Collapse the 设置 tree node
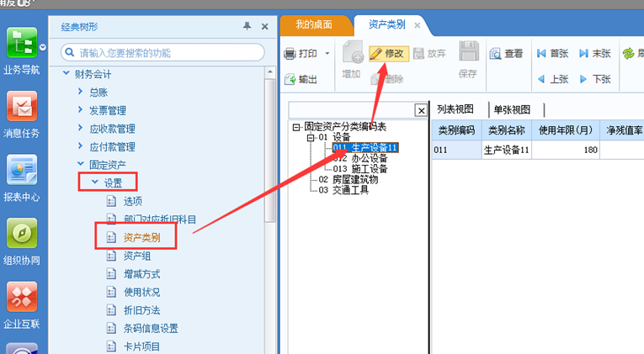 tap(94, 182)
